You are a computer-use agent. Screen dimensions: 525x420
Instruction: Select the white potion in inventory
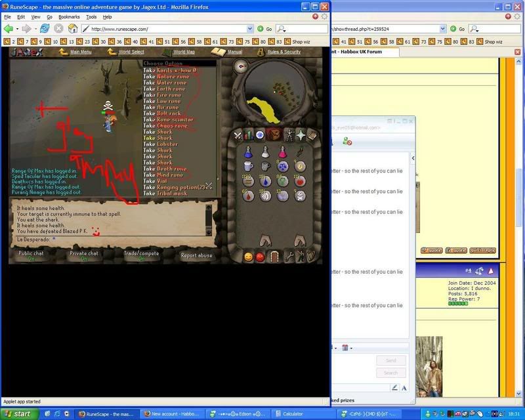coord(265,152)
